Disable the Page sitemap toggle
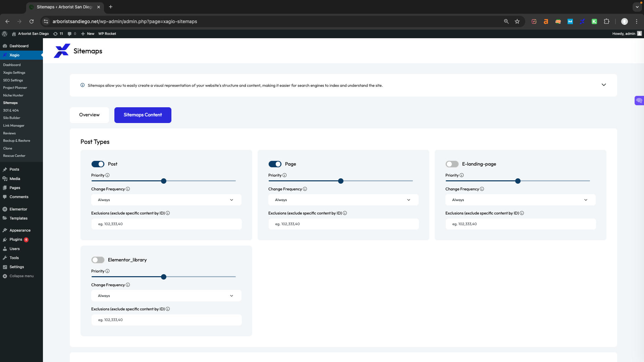The image size is (644, 362). click(275, 164)
